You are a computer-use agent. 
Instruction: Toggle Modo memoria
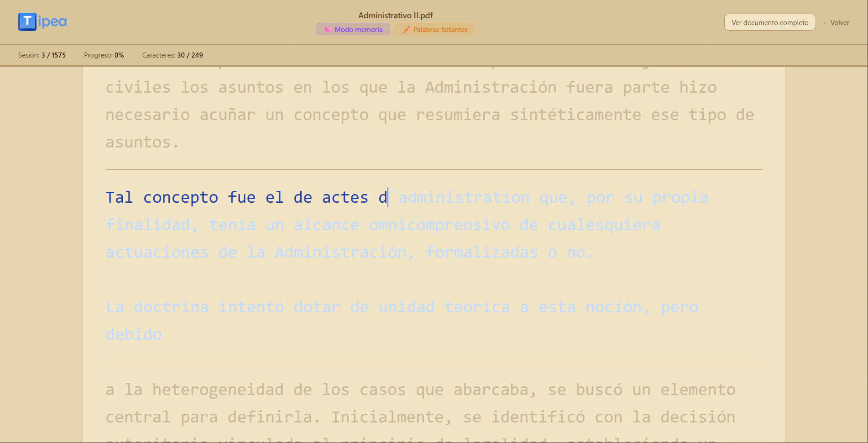(x=353, y=29)
